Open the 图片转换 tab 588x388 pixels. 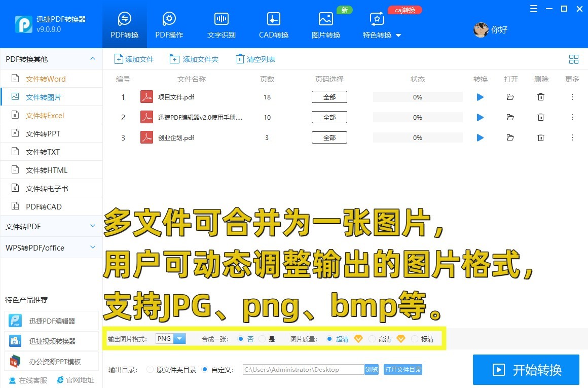click(x=326, y=25)
